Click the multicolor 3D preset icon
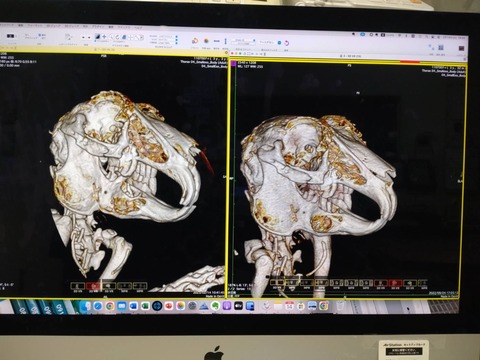This screenshot has width=480, height=360. [195, 41]
